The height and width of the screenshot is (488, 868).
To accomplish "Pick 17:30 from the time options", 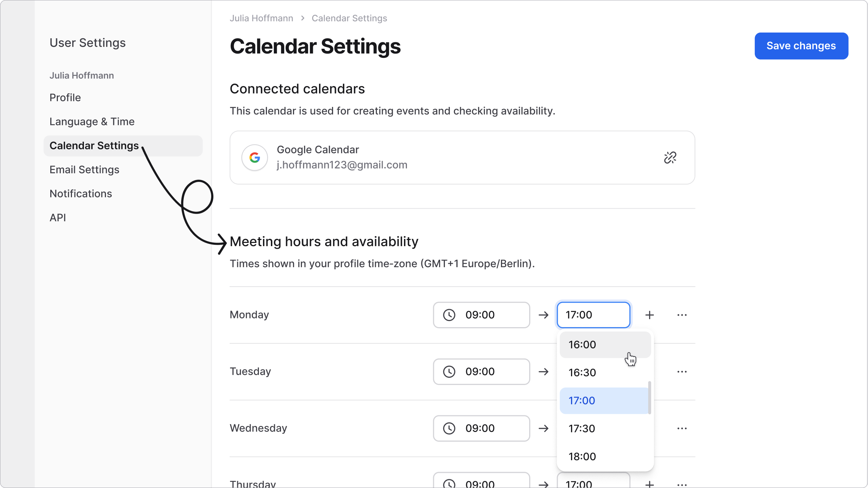I will pos(605,429).
